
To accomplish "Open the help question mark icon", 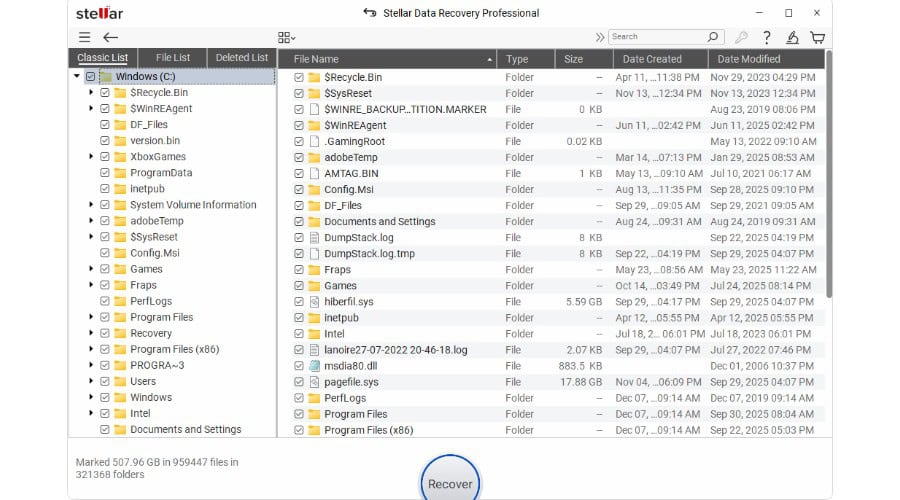I will click(x=767, y=37).
